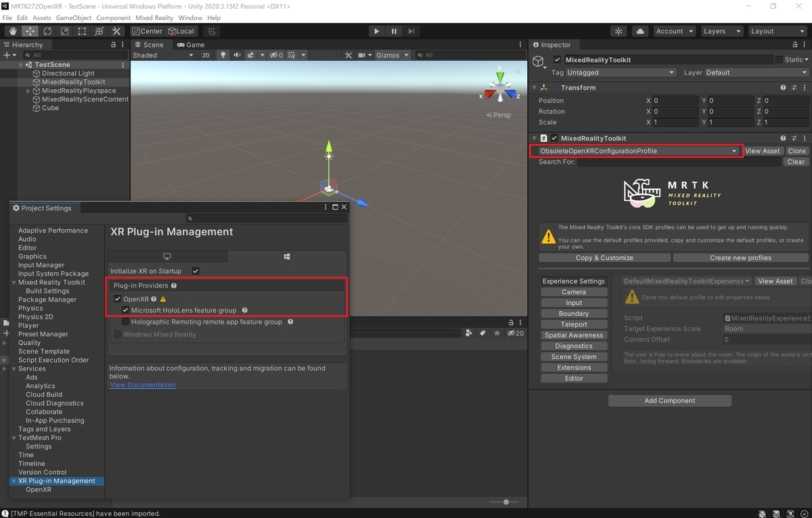The height and width of the screenshot is (518, 812).
Task: Open Transform component preset icon
Action: pyautogui.click(x=793, y=88)
